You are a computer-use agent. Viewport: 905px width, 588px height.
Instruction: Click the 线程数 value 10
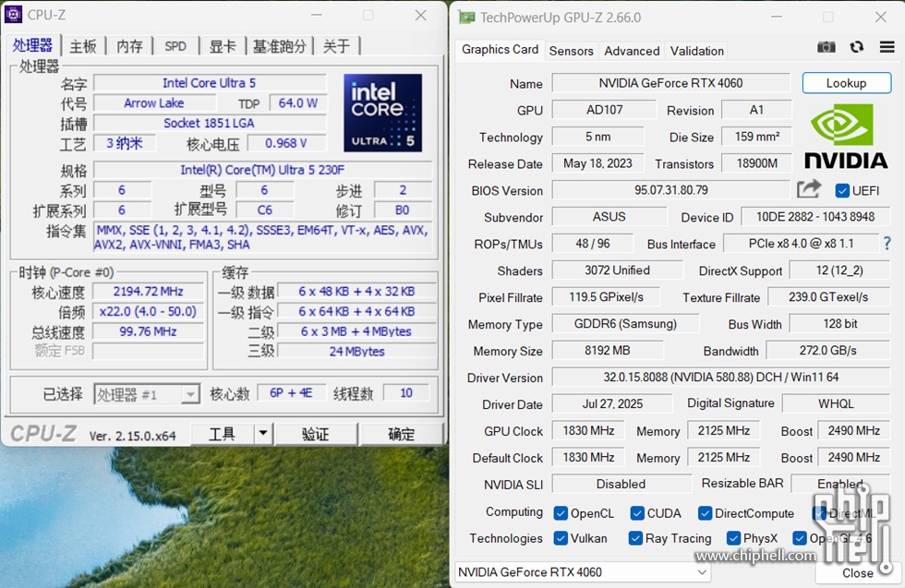(x=406, y=393)
